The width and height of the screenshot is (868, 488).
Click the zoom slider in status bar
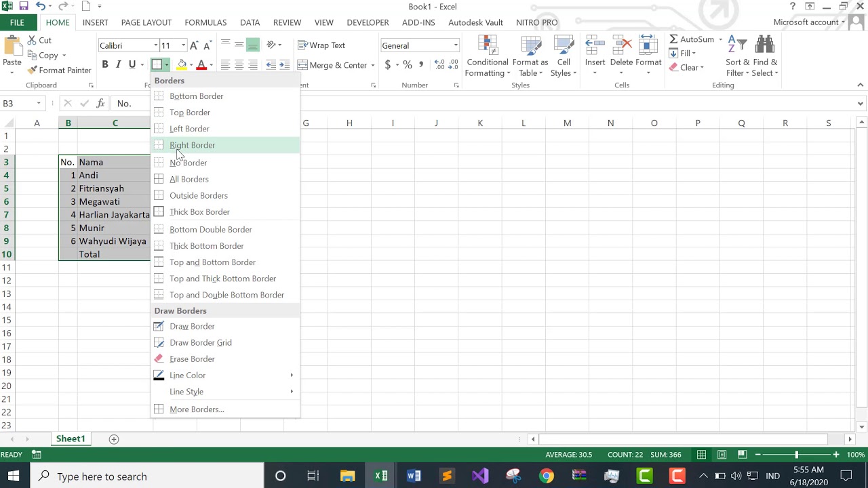[x=797, y=455]
